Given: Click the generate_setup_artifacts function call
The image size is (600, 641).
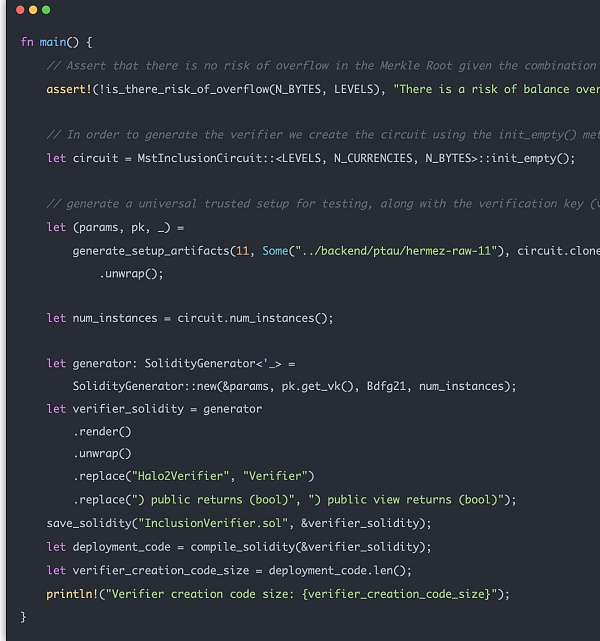Looking at the screenshot, I should (x=158, y=250).
